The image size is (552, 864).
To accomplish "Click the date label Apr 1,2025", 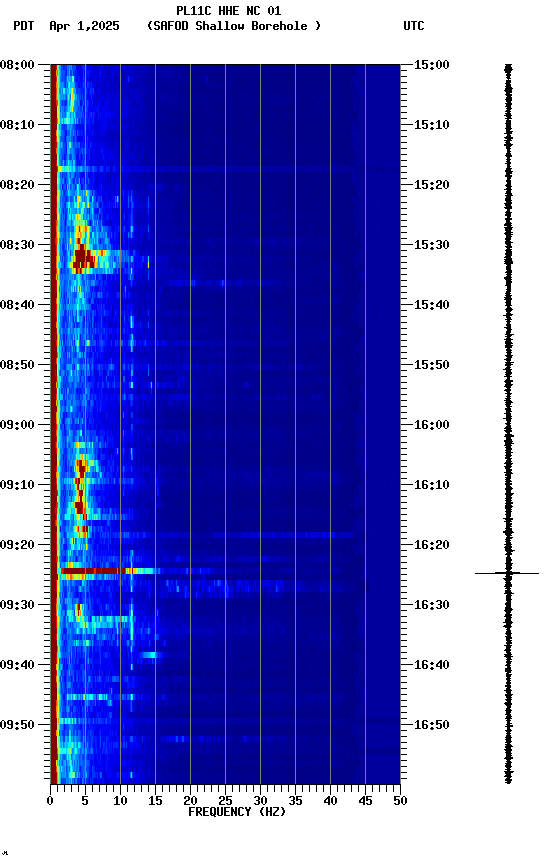I will coord(84,26).
